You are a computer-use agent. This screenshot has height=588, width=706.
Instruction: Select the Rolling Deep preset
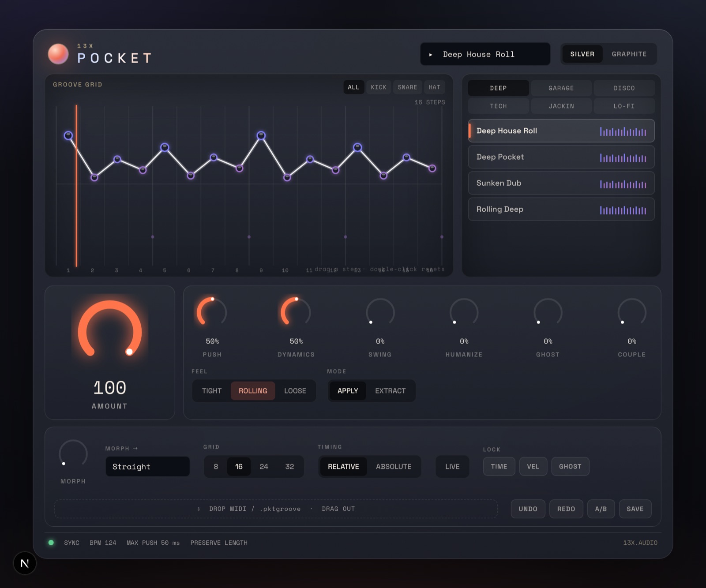[561, 209]
